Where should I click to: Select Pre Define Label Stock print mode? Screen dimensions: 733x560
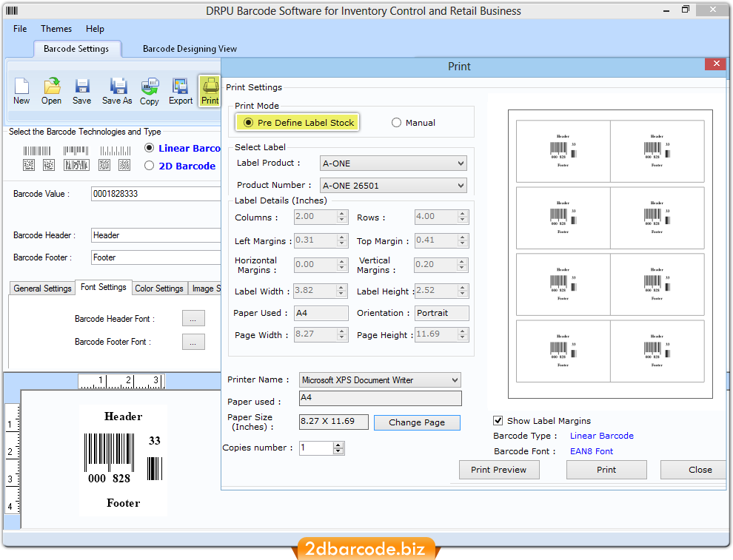click(298, 123)
